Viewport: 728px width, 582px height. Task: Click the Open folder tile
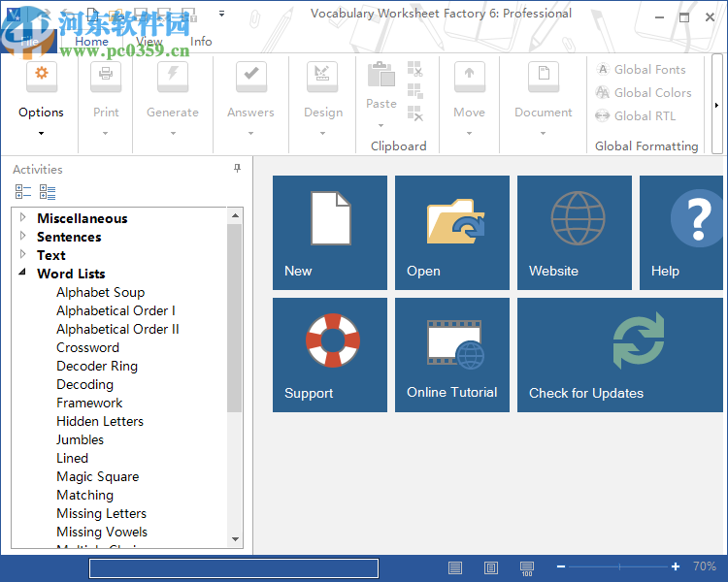[452, 233]
